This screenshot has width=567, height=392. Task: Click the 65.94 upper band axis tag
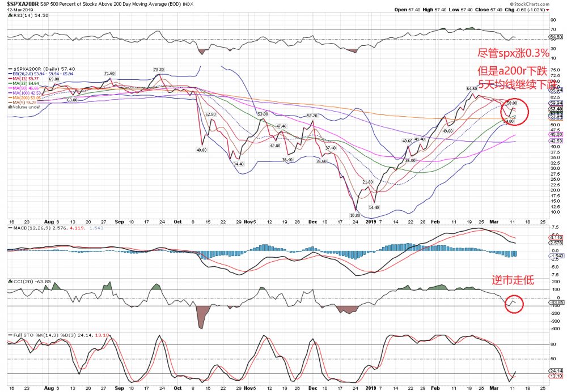pos(556,90)
